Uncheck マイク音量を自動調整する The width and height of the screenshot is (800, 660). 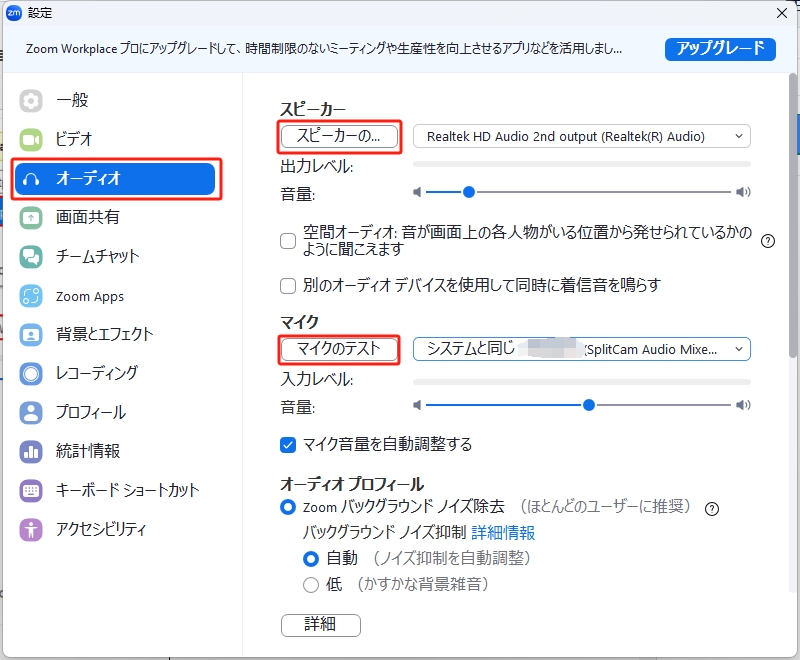(290, 443)
